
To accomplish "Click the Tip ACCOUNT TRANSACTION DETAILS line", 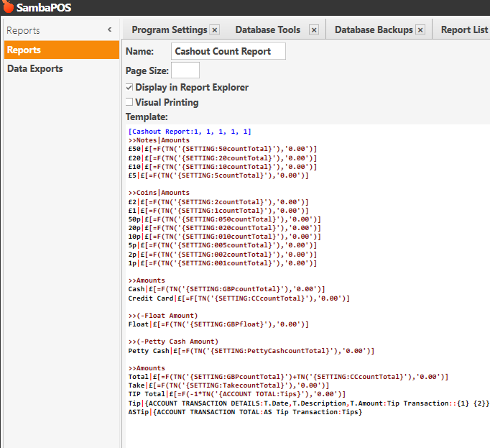I will point(309,403).
